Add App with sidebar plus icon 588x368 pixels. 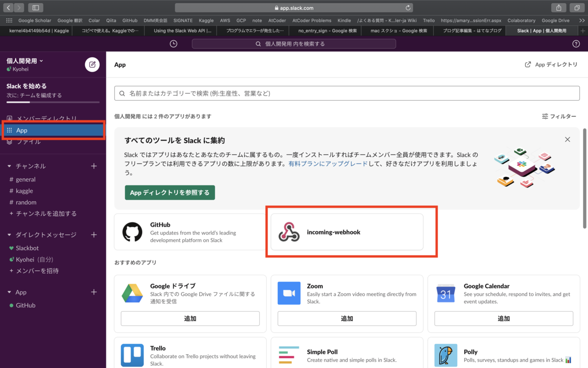click(x=94, y=292)
